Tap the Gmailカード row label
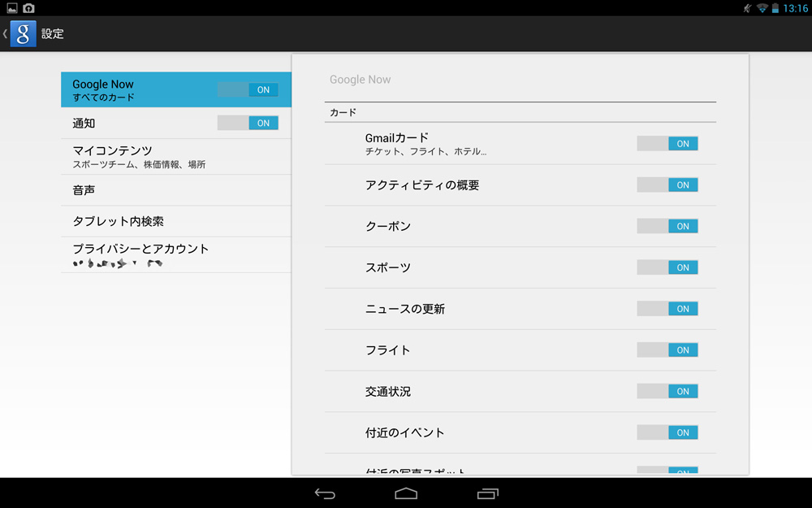This screenshot has width=812, height=508. [x=397, y=138]
